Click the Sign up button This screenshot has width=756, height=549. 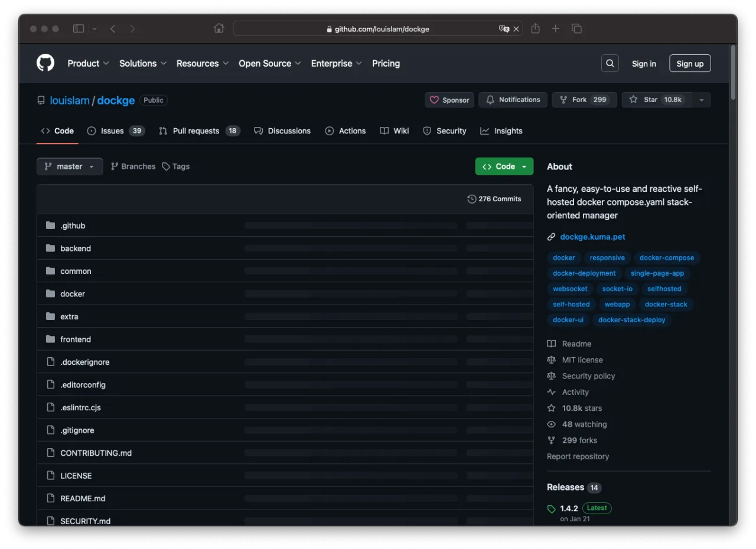point(690,64)
